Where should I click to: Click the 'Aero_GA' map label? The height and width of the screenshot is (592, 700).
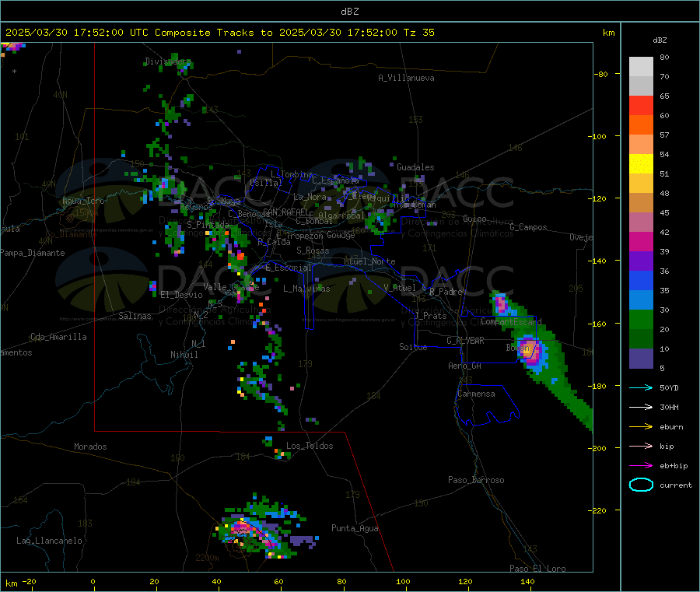(x=465, y=366)
